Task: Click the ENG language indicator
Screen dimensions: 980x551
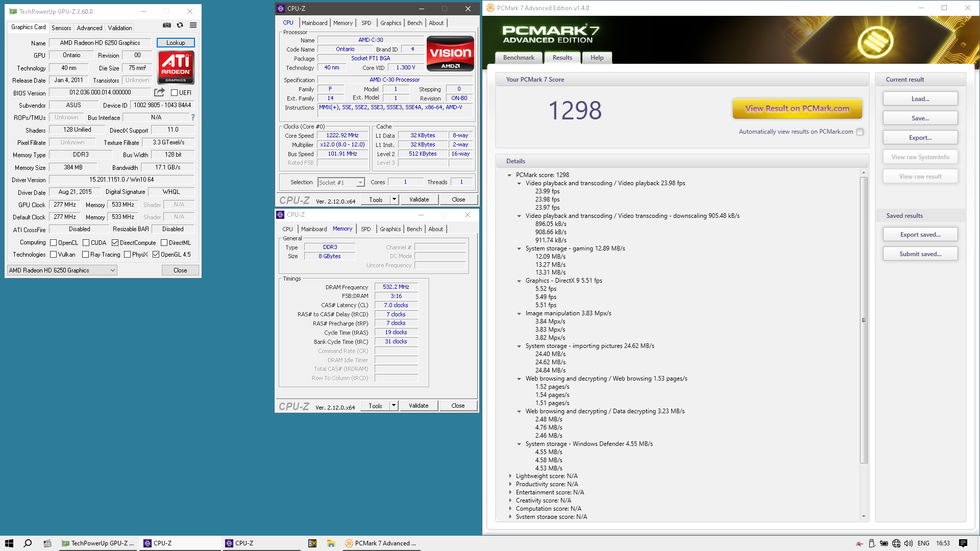Action: (923, 543)
